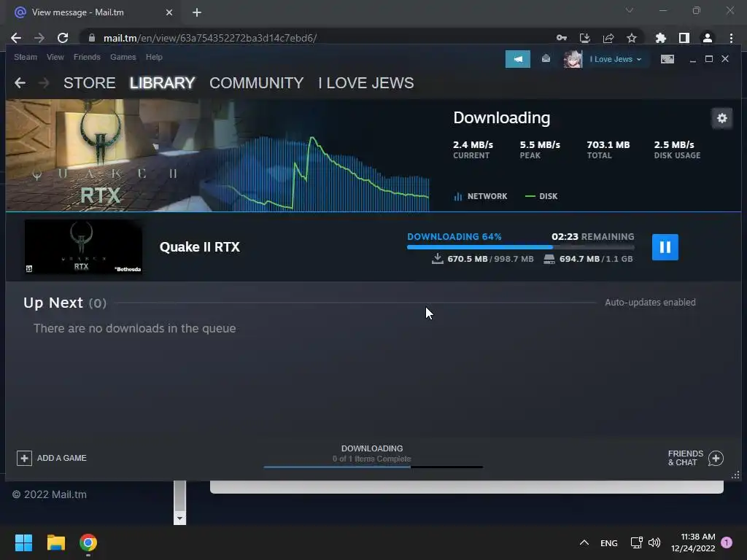Screen dimensions: 747x560
Task: Open a new Chrome tab
Action: pyautogui.click(x=197, y=12)
